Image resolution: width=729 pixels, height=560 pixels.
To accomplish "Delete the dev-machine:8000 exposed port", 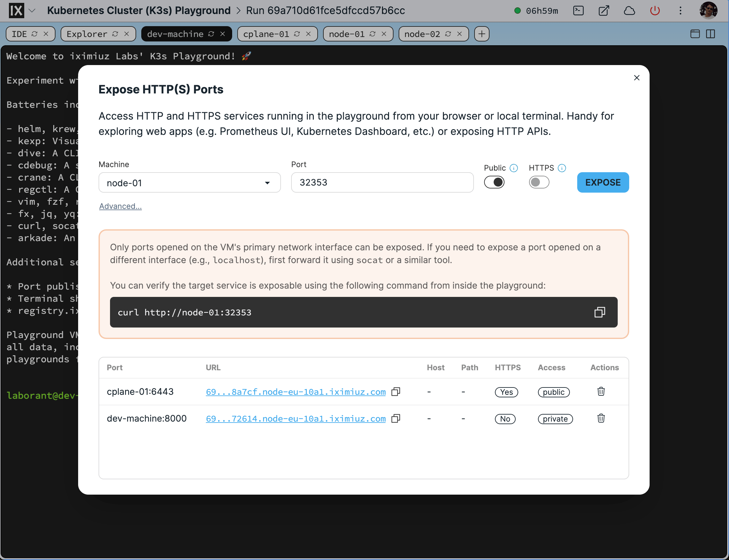I will (601, 419).
